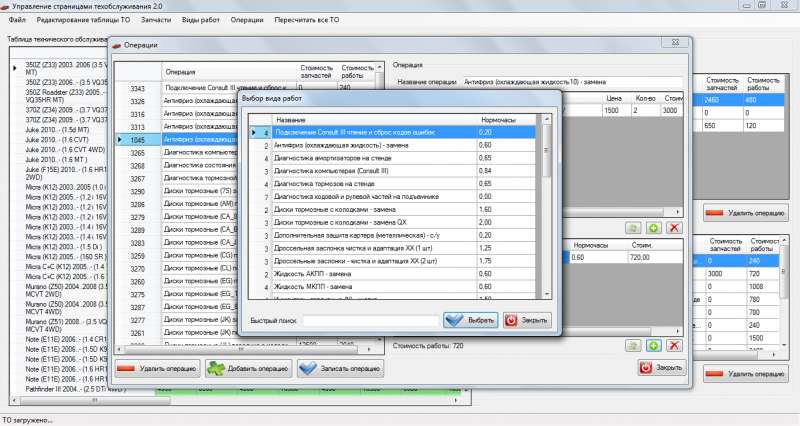The image size is (800, 426).
Task: Click the Записать операцию button
Action: (x=340, y=368)
